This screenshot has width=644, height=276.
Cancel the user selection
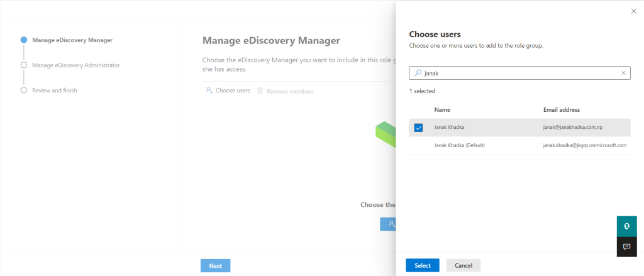pyautogui.click(x=464, y=265)
